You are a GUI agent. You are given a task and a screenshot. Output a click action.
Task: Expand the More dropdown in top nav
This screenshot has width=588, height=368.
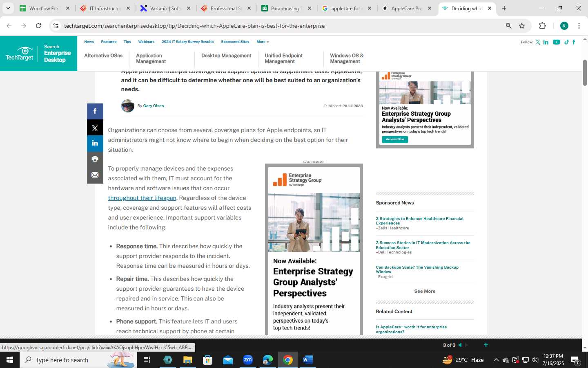tap(263, 42)
